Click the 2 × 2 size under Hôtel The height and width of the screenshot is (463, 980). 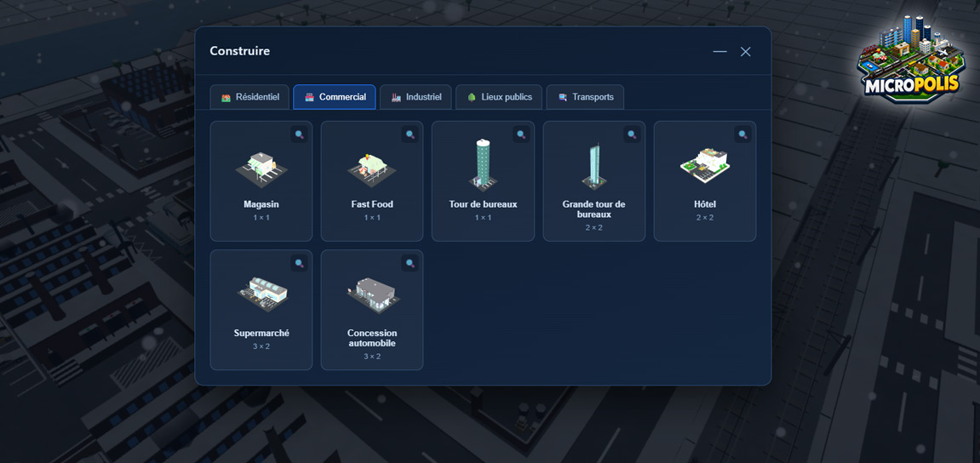coord(705,217)
